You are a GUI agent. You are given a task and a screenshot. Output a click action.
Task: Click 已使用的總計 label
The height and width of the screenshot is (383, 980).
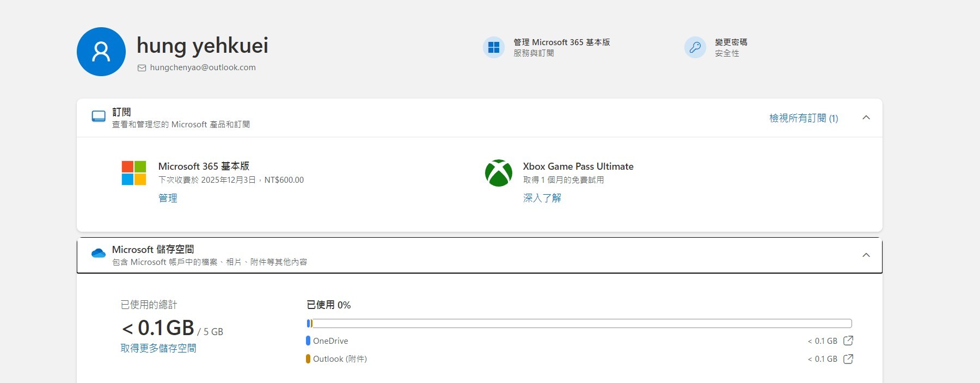(x=149, y=305)
